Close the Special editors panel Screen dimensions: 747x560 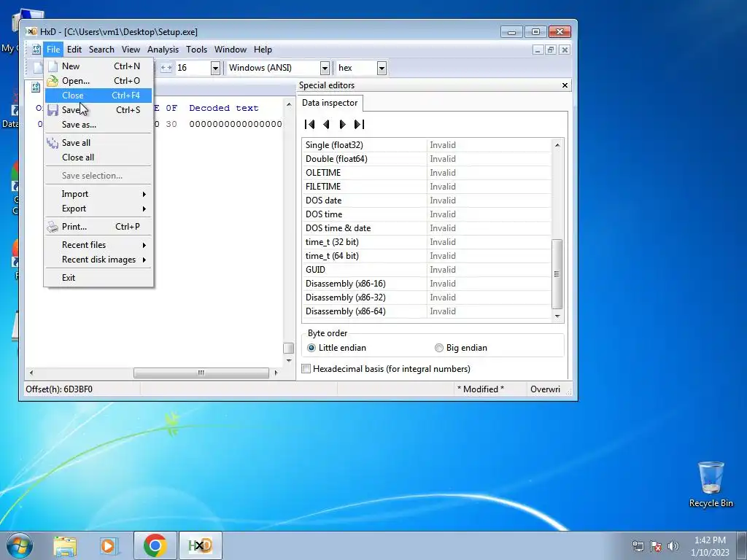[565, 85]
